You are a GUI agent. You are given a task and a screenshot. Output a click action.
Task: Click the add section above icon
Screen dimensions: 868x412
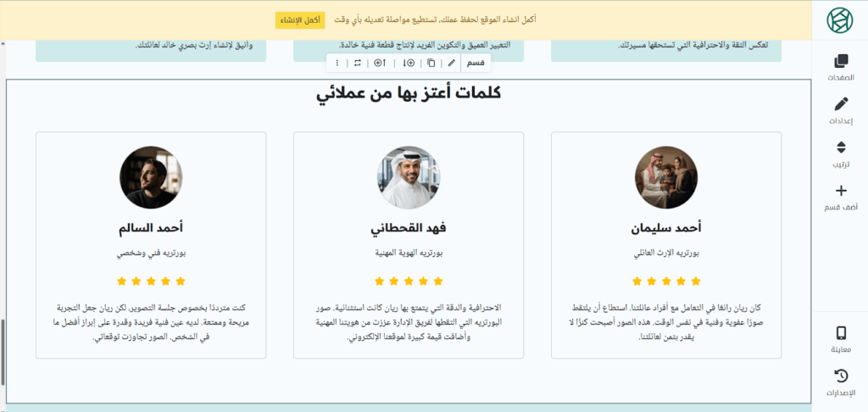point(380,64)
